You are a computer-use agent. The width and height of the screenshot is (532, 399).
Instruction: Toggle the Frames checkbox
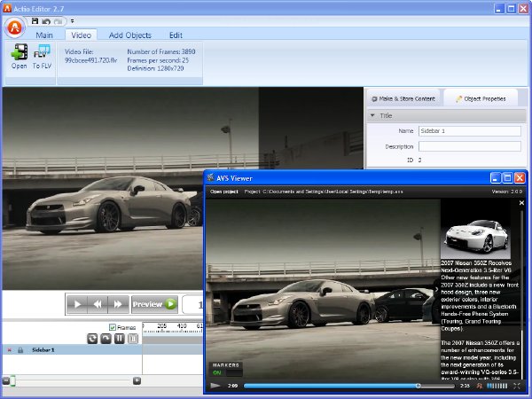tap(113, 327)
